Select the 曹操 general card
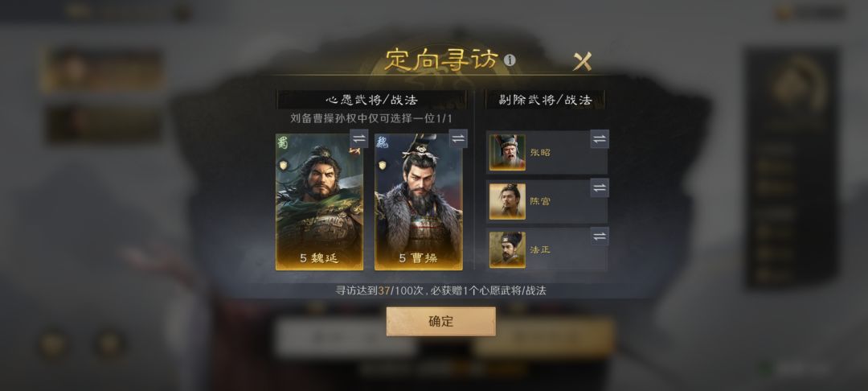This screenshot has width=868, height=391. pyautogui.click(x=419, y=202)
